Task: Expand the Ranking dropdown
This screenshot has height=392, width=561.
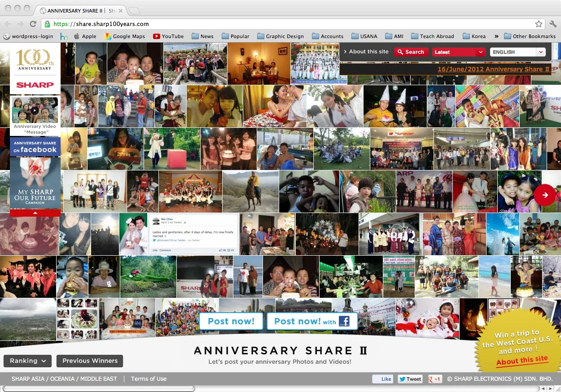Action: pyautogui.click(x=27, y=361)
